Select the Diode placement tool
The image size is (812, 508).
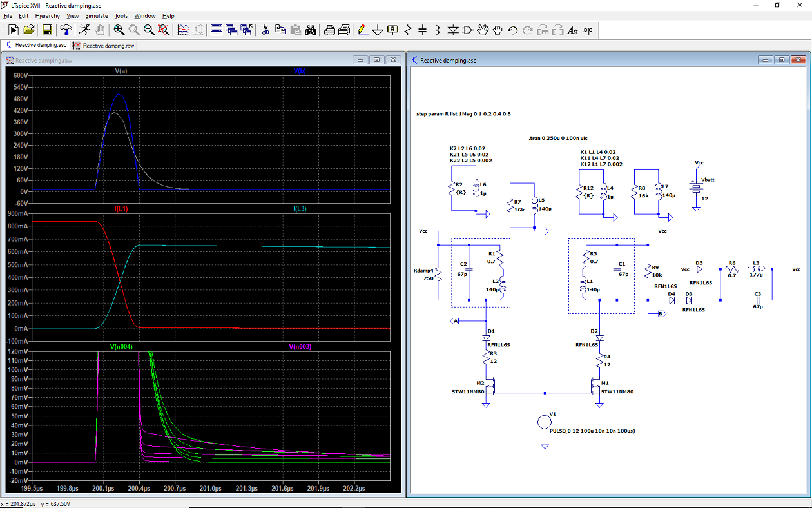tap(452, 30)
